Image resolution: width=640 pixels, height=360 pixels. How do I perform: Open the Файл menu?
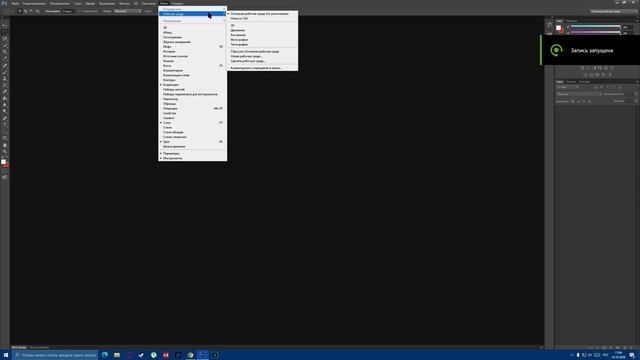15,3
